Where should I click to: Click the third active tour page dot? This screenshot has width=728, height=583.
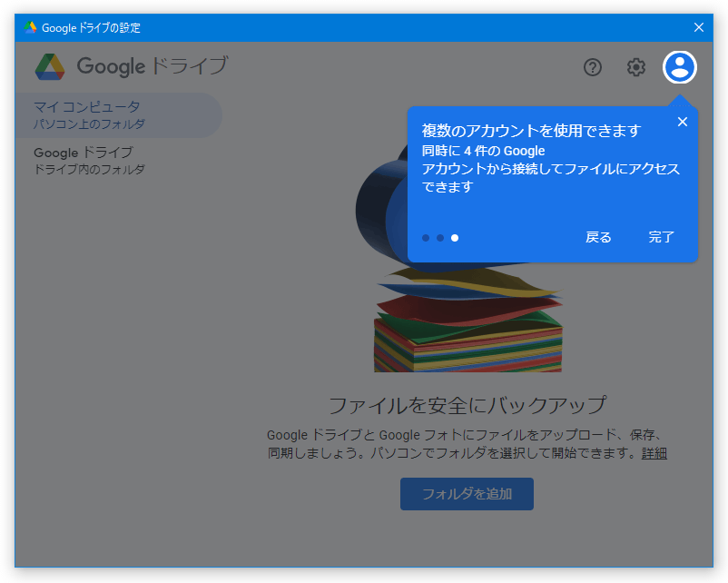click(x=455, y=238)
